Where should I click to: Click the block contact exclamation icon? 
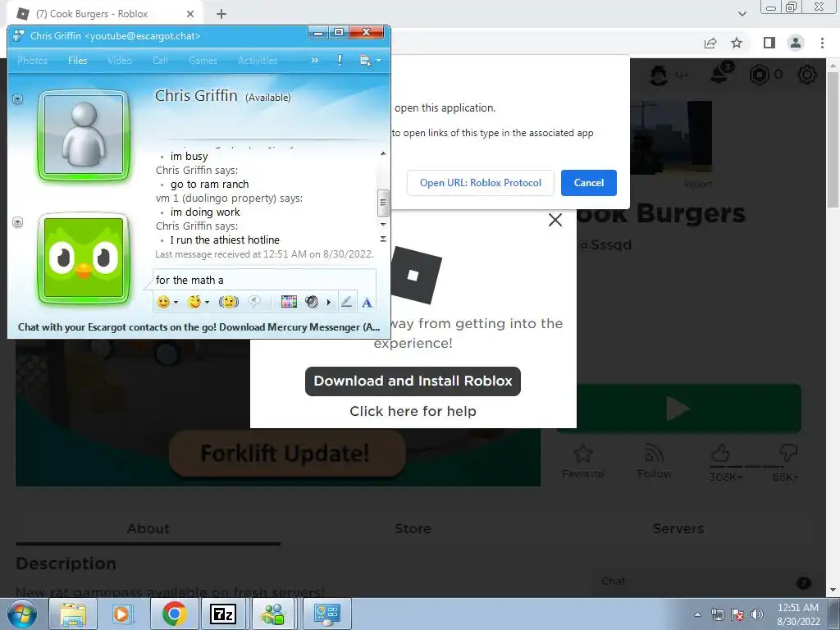(x=340, y=60)
